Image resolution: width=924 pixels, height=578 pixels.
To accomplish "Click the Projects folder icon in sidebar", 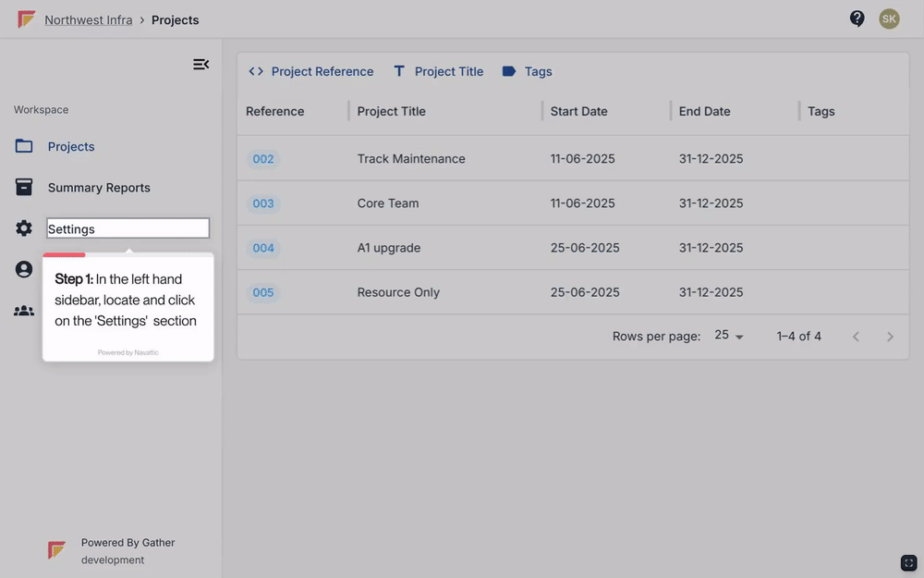I will point(24,146).
